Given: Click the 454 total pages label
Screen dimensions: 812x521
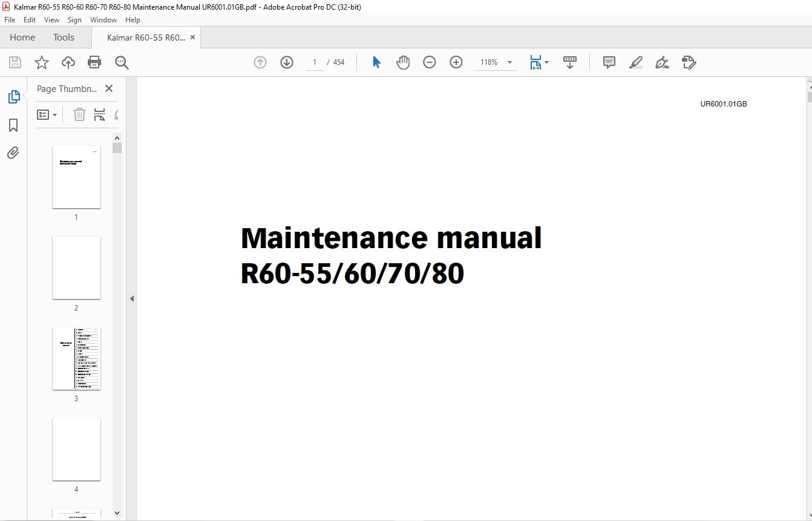Looking at the screenshot, I should (339, 62).
